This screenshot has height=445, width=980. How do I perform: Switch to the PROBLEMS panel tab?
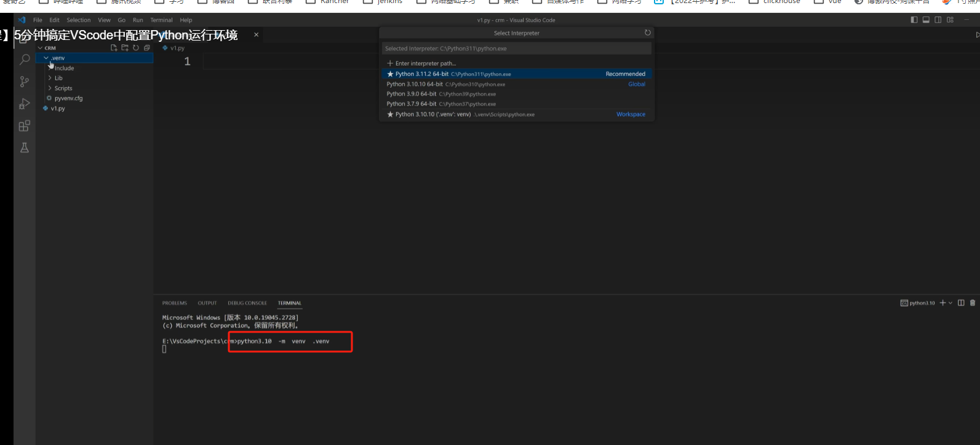click(175, 303)
